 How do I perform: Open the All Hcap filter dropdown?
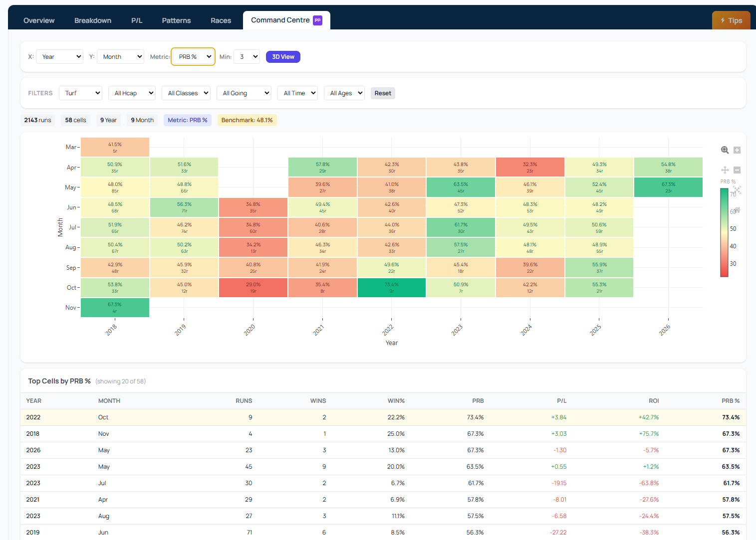click(132, 93)
